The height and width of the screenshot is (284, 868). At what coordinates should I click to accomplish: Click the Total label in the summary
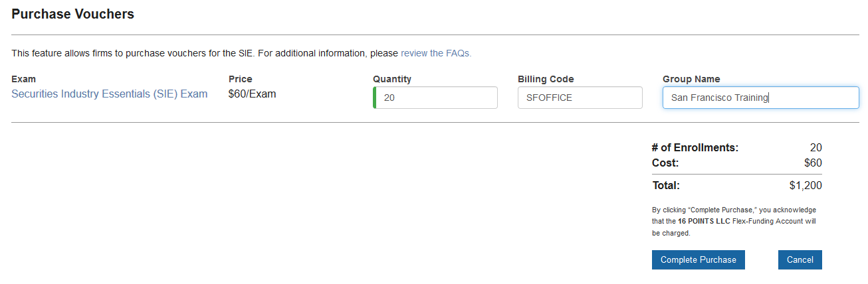[x=666, y=186]
